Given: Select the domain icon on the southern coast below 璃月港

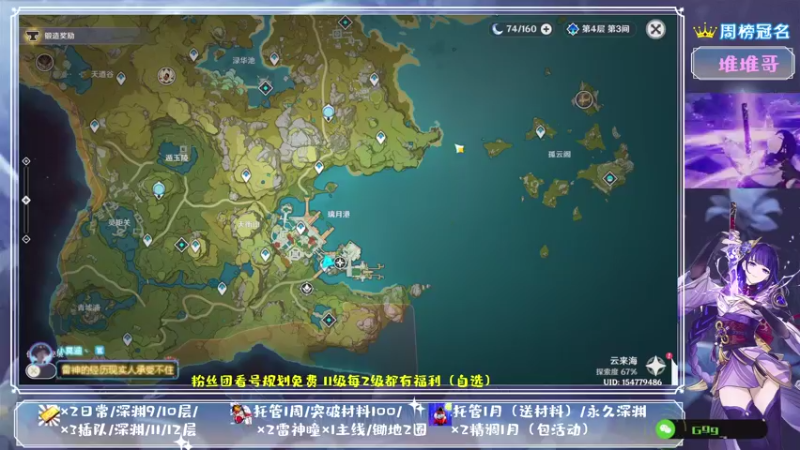Looking at the screenshot, I should point(329,320).
